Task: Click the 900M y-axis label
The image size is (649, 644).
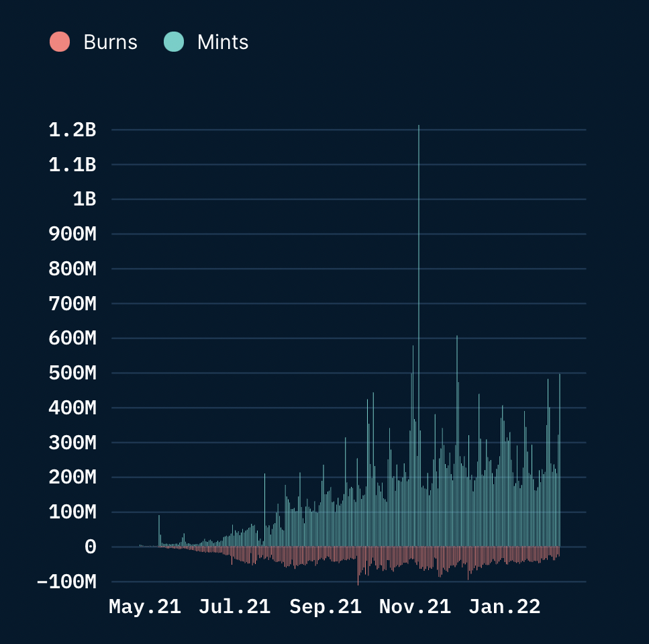Action: [x=72, y=234]
